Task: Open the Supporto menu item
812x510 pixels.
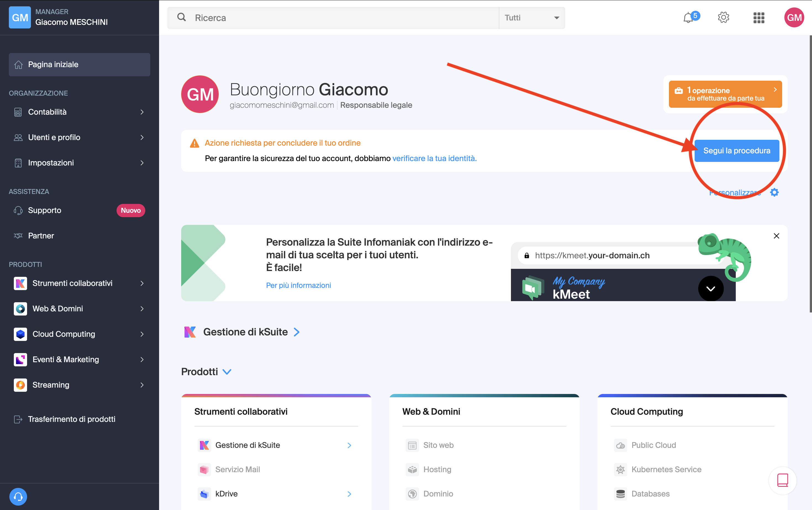Action: pyautogui.click(x=80, y=211)
